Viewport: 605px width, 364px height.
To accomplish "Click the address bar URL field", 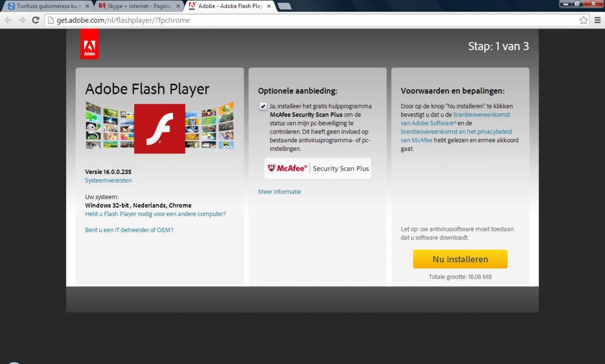I will (x=310, y=20).
